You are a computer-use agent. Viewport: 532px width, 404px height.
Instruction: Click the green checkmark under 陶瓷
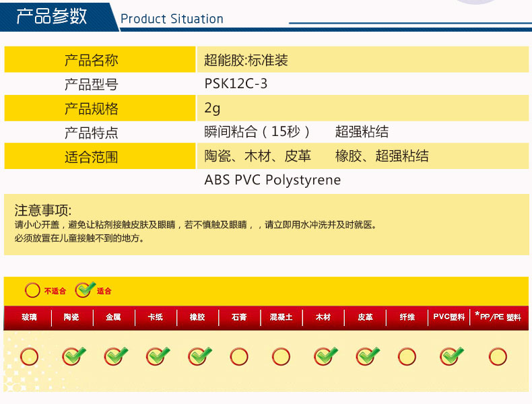tap(73, 356)
